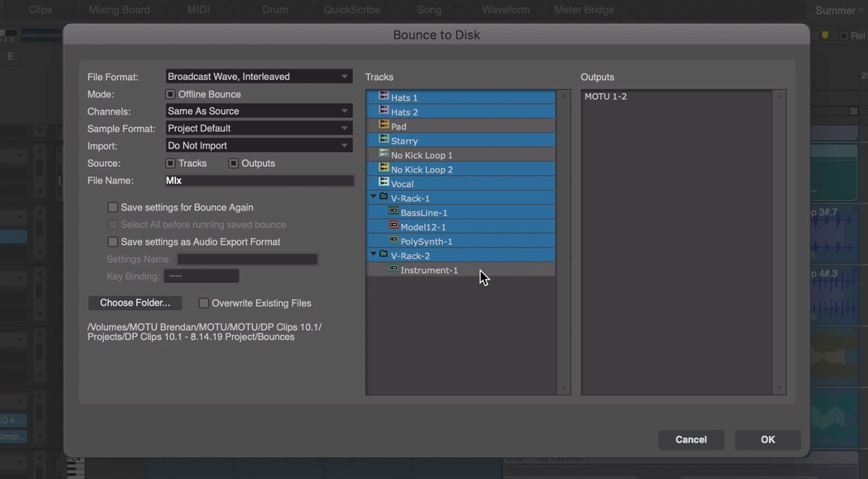
Task: Open the File Format dropdown
Action: [x=259, y=77]
